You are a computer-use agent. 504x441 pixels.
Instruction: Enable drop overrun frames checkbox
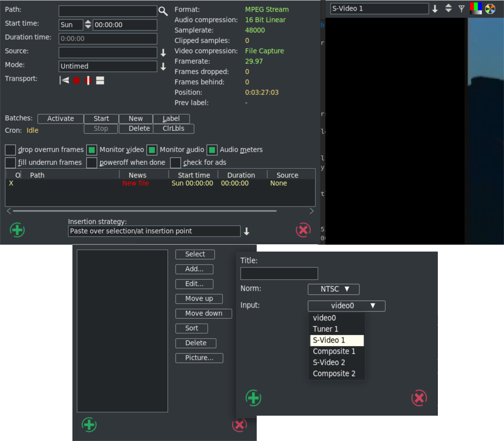(x=10, y=150)
